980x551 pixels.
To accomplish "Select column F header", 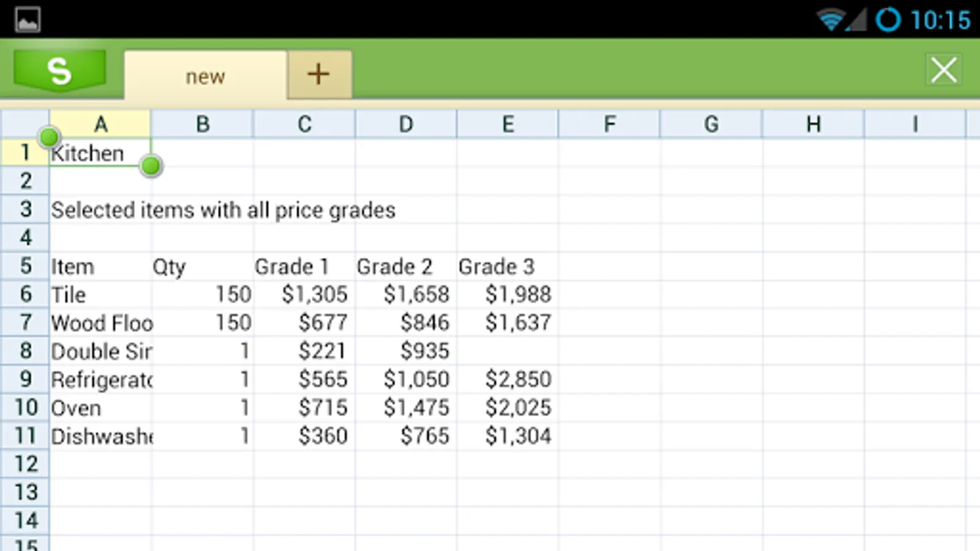I will click(609, 124).
